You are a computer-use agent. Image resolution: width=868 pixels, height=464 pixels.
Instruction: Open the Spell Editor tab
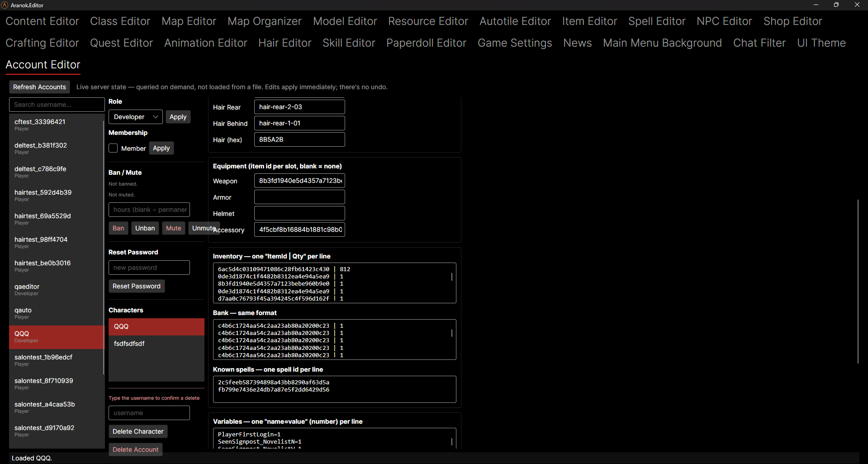click(657, 21)
